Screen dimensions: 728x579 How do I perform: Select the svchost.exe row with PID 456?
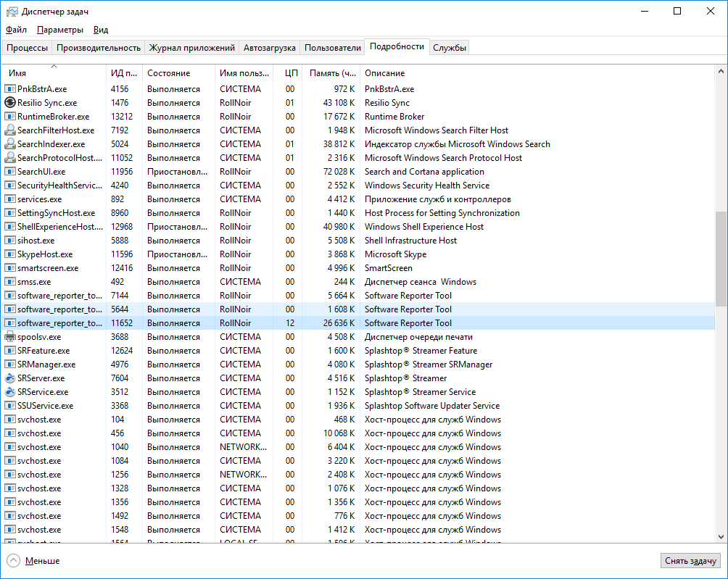pyautogui.click(x=358, y=433)
